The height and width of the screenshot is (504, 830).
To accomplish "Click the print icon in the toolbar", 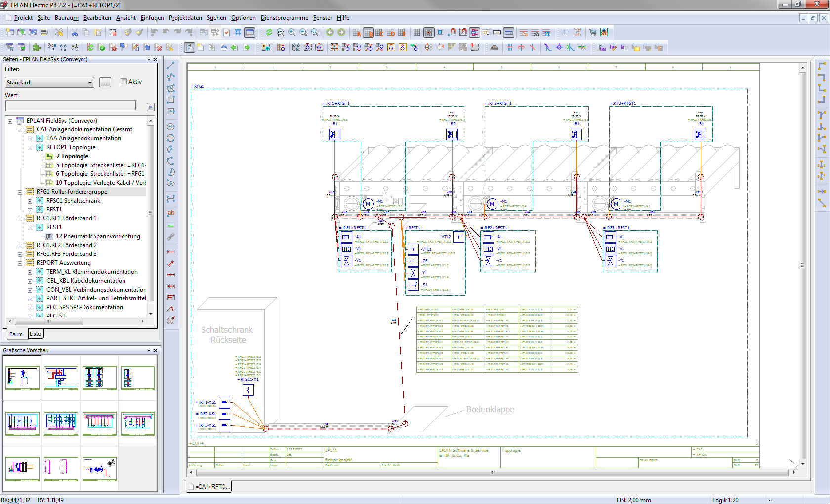I will click(44, 33).
